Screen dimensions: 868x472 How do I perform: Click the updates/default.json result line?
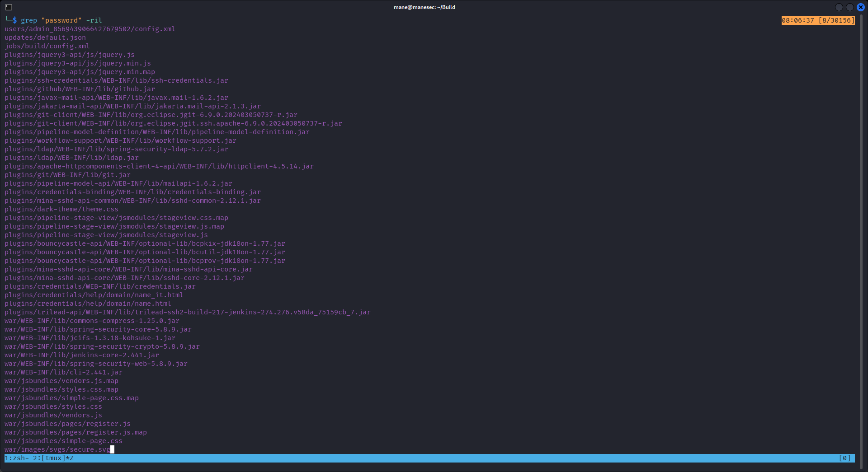coord(45,37)
